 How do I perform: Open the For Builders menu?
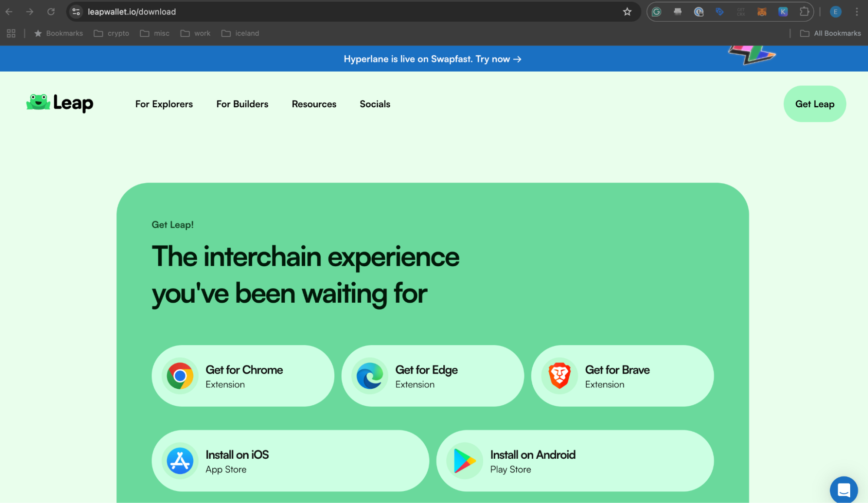pyautogui.click(x=242, y=104)
